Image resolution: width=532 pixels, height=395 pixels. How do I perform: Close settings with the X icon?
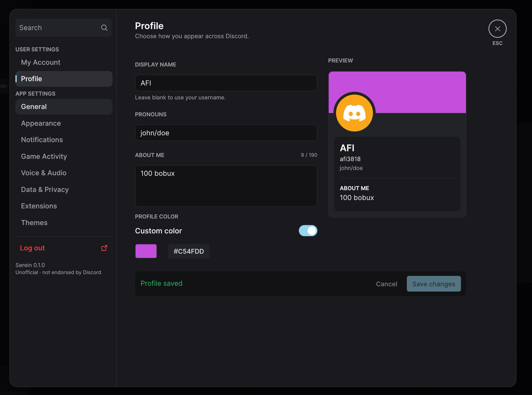point(497,29)
